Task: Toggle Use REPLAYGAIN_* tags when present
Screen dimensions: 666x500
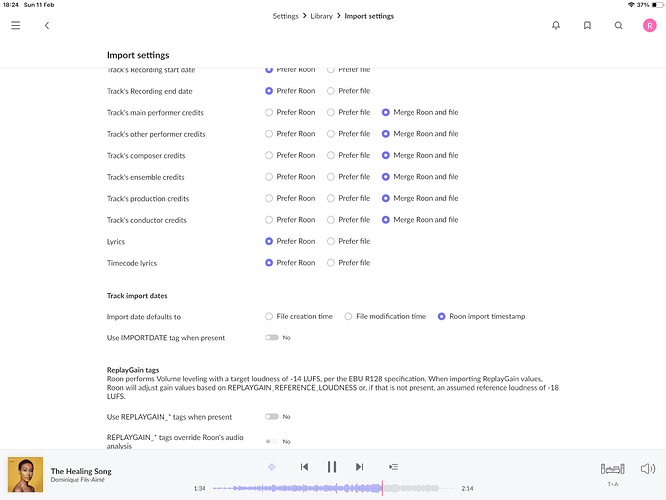Action: tap(272, 417)
